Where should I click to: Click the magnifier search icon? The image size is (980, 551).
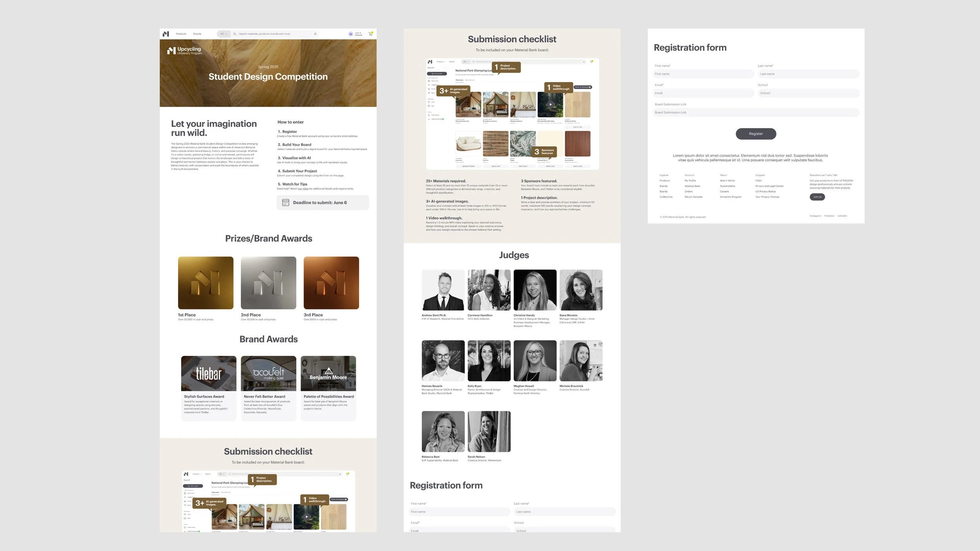point(235,34)
